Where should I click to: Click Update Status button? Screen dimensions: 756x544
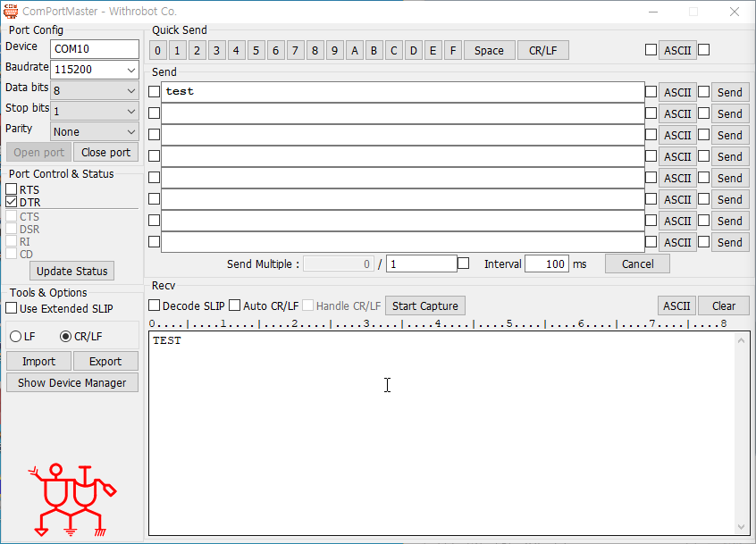click(x=72, y=272)
